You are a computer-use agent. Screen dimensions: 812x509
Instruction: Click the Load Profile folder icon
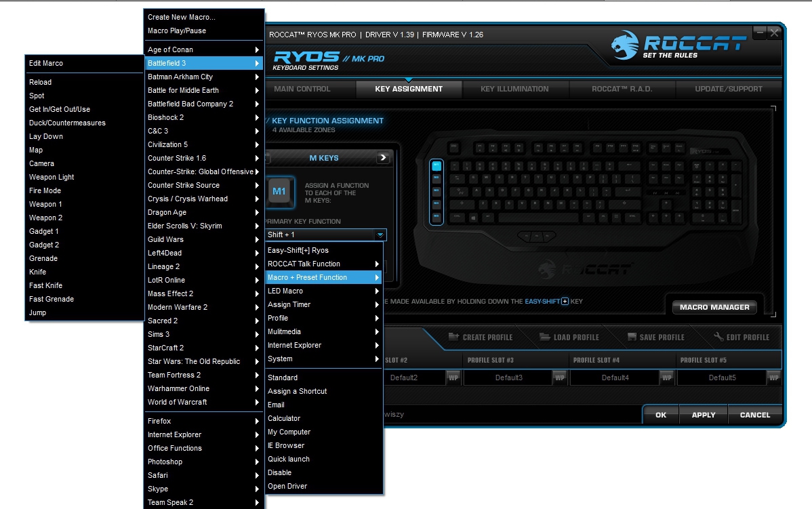click(544, 337)
